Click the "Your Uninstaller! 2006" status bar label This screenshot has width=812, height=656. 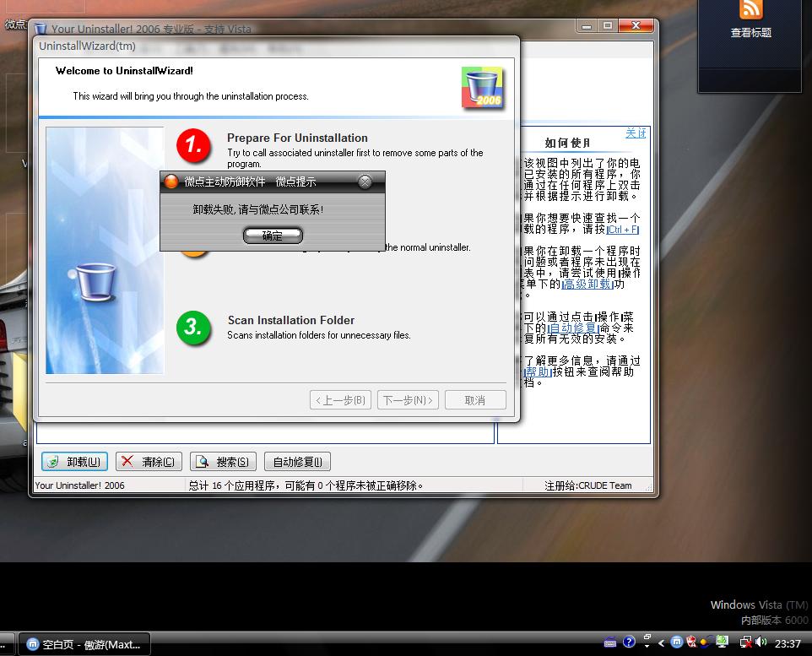tap(79, 485)
